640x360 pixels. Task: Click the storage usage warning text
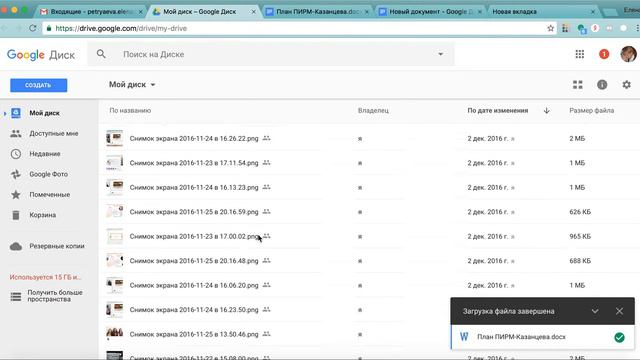45,277
